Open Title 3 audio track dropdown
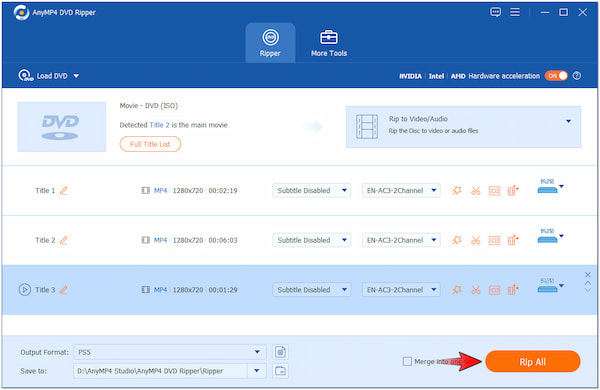600x390 pixels. click(x=401, y=290)
